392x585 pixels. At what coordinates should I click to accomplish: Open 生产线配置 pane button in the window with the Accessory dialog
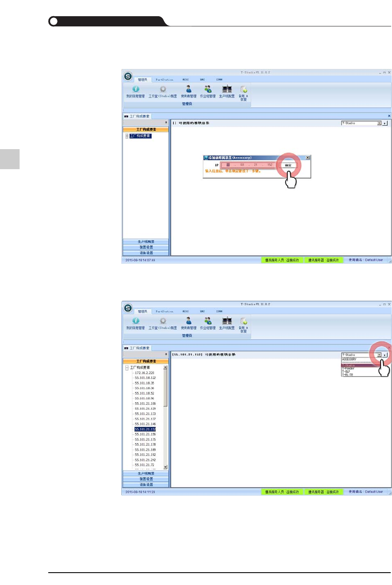[x=146, y=242]
